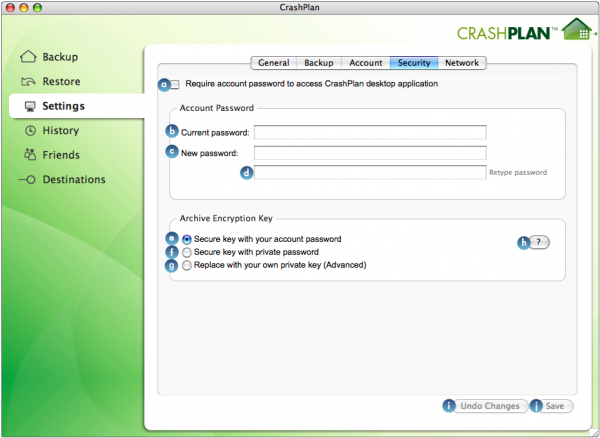Click the 'Account Password' group heading
The image size is (600, 438).
[x=217, y=108]
